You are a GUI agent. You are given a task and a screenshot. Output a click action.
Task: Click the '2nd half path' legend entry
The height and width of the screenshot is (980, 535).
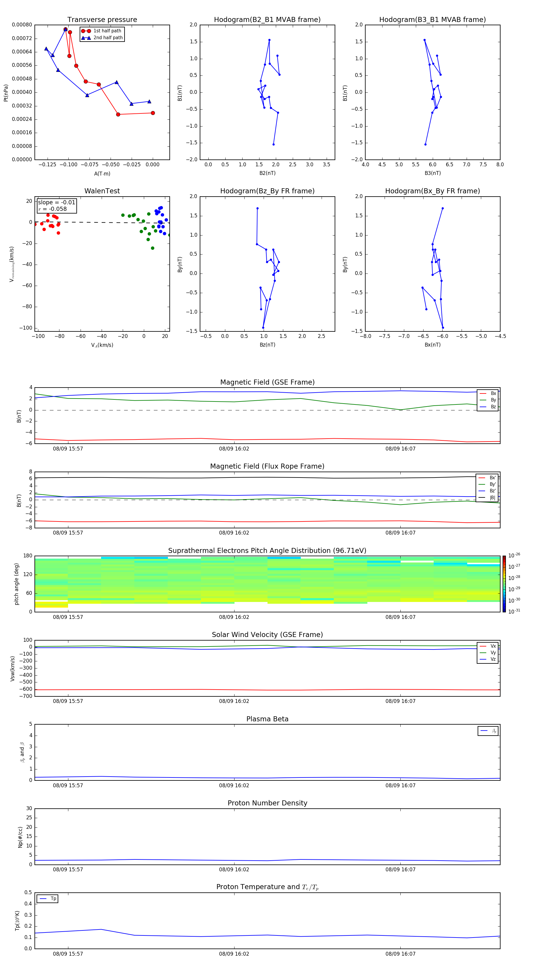[x=102, y=38]
